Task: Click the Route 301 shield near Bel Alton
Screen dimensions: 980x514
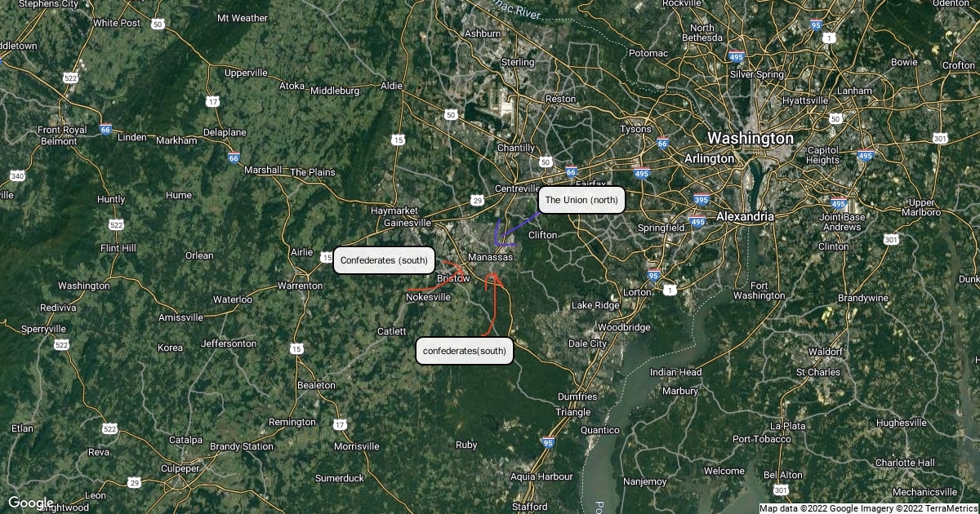Action: 782,490
